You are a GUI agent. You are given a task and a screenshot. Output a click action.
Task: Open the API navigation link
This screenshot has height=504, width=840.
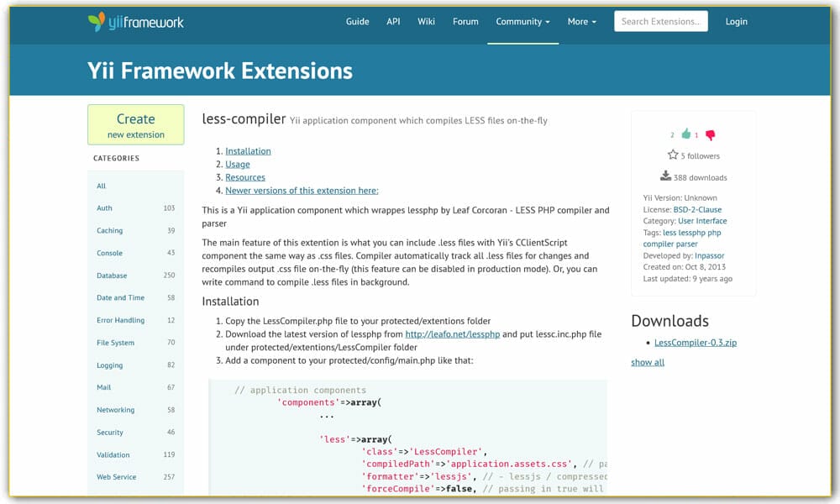(393, 22)
